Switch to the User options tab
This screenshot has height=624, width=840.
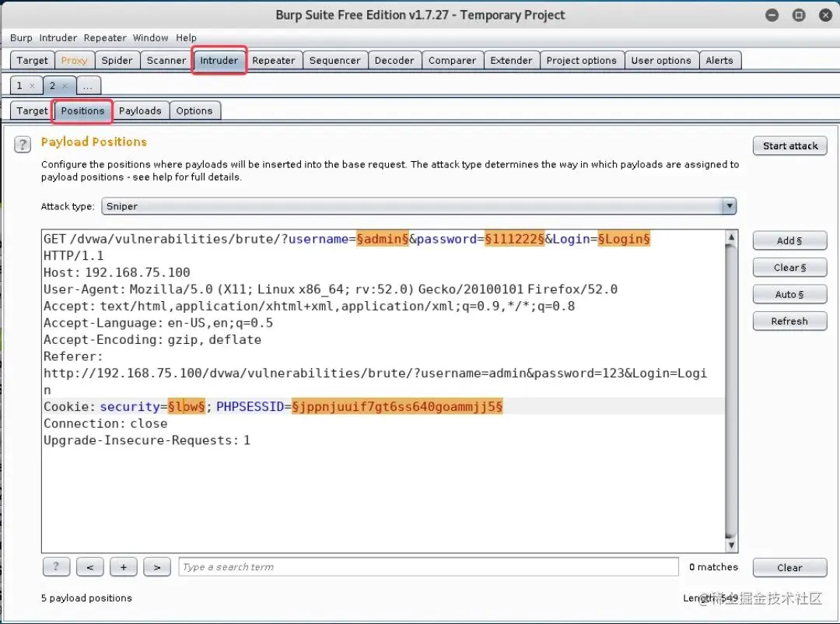click(x=661, y=61)
